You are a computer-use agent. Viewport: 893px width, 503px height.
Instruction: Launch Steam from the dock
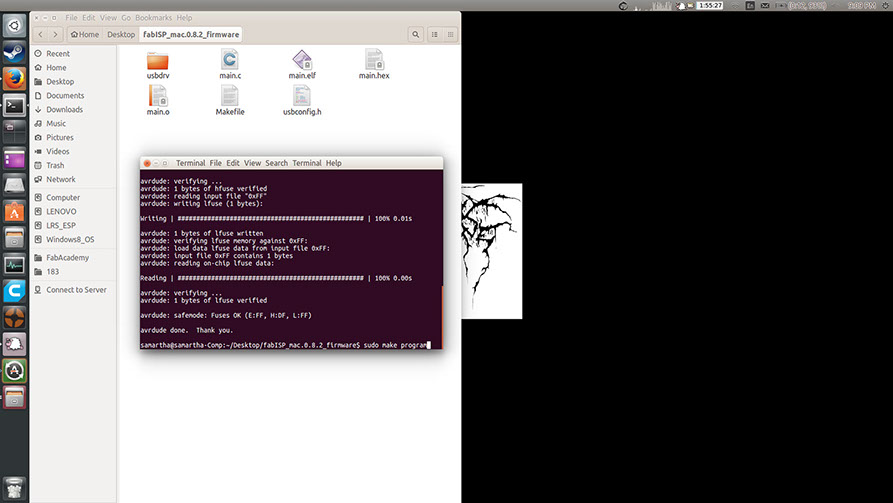coord(14,52)
